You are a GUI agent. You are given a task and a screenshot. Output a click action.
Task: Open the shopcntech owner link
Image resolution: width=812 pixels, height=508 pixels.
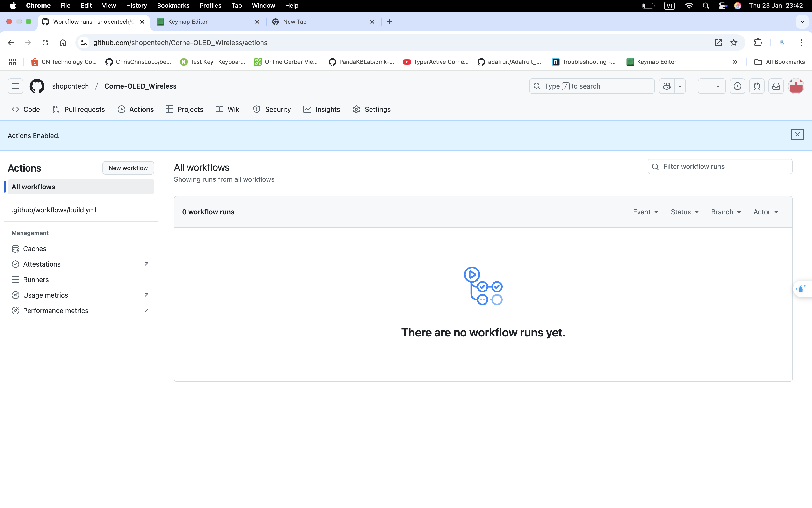(71, 86)
